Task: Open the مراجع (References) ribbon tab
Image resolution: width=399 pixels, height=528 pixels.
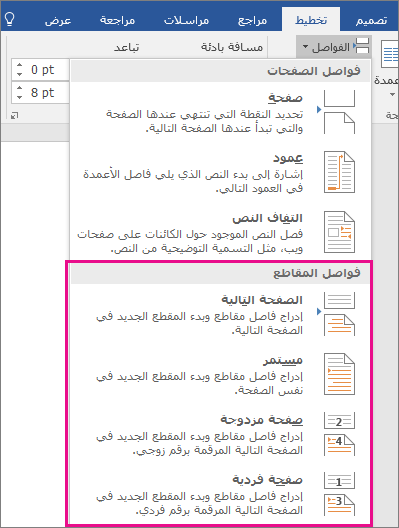Action: (x=252, y=20)
